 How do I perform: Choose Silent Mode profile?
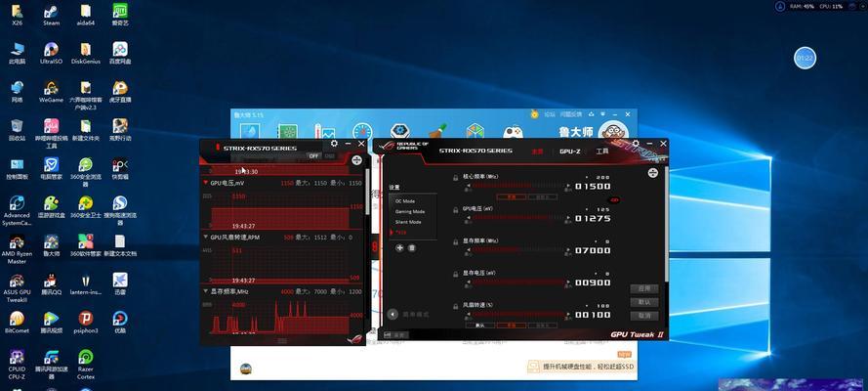pyautogui.click(x=408, y=222)
